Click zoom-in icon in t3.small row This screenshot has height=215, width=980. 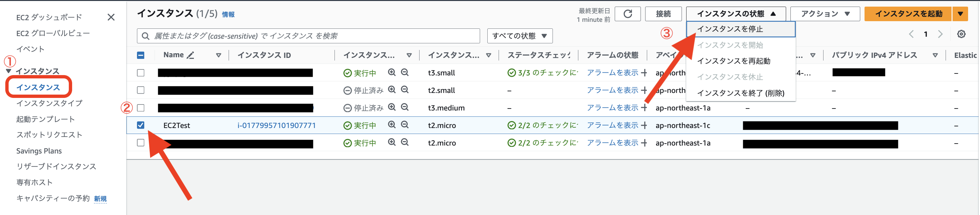point(392,72)
